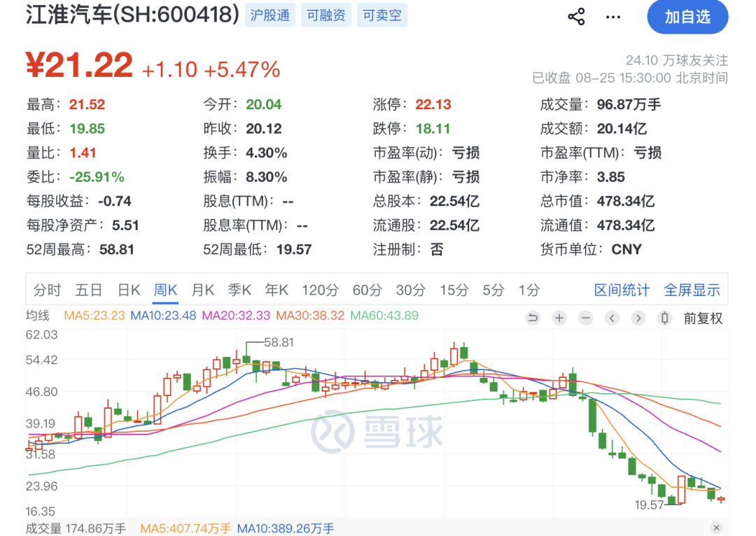Screen dimensions: 756x536
Task: Click the 成交额 value 20.14亿
Action: [622, 129]
